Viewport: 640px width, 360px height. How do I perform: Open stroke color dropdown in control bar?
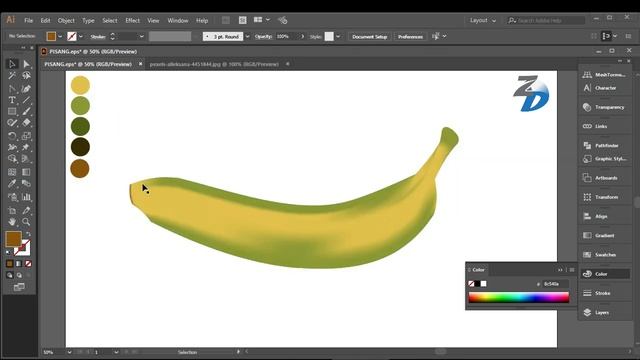[81, 37]
